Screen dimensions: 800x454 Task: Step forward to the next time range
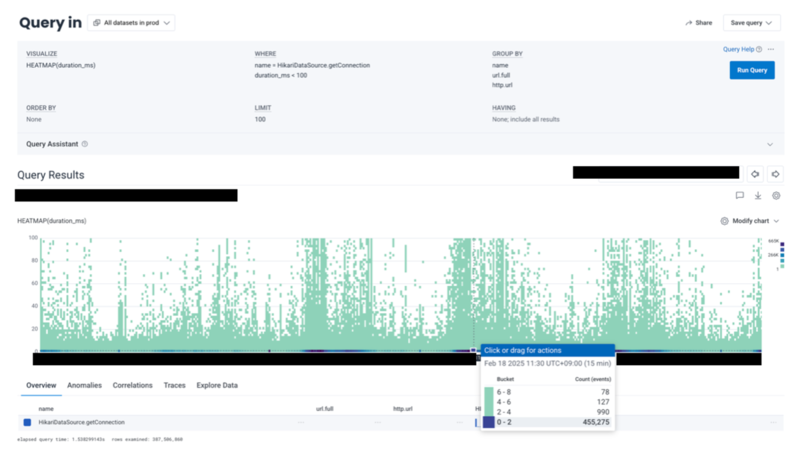coord(775,174)
